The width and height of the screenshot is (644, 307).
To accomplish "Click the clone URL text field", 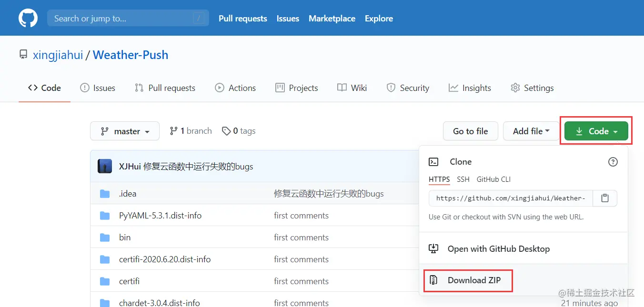I will [x=511, y=198].
